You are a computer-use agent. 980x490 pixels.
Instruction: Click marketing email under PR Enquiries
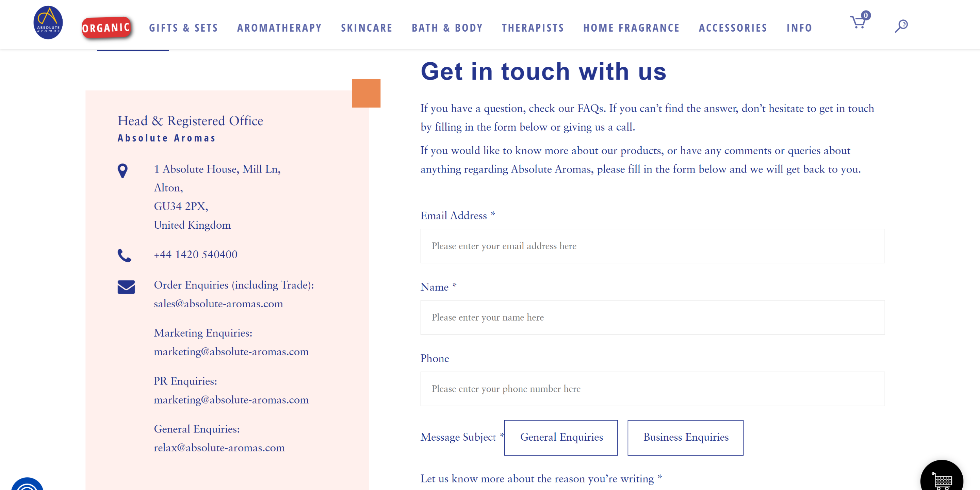tap(231, 400)
